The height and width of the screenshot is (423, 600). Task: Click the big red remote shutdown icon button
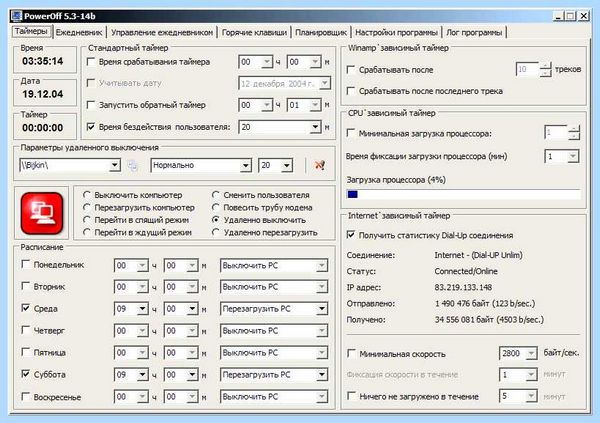point(42,213)
